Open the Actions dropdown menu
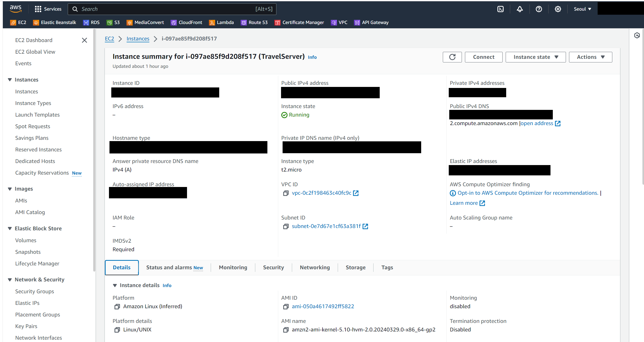The width and height of the screenshot is (644, 342). [x=590, y=57]
